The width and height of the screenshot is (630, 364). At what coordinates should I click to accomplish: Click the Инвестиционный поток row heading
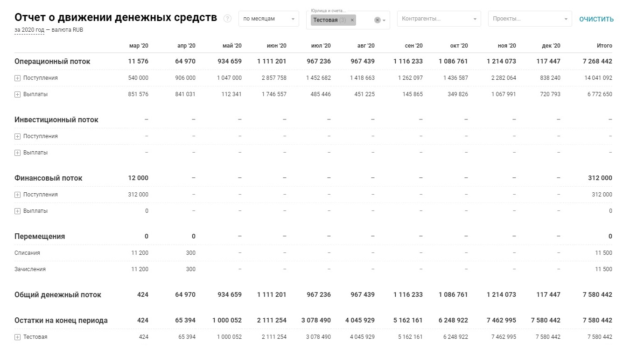pos(56,119)
